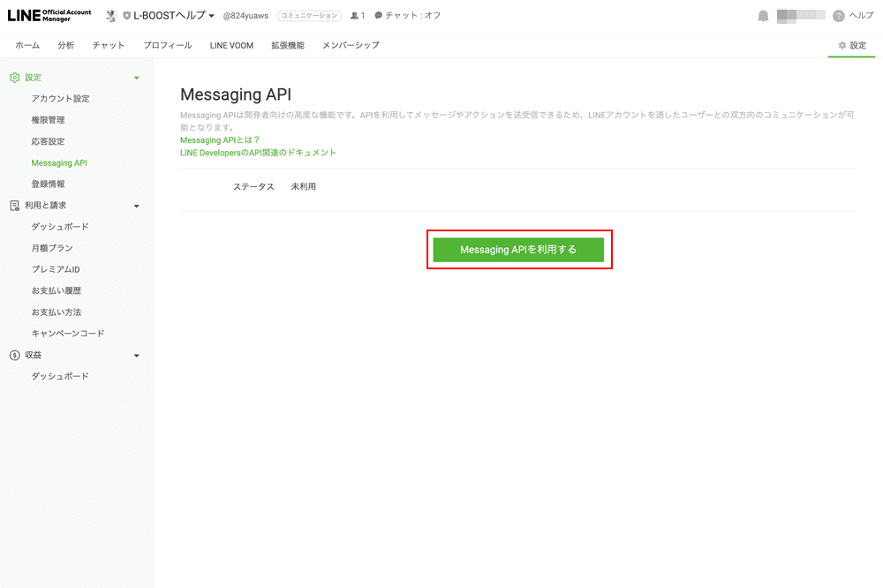Collapse the 利用と請求 sidebar section
The width and height of the screenshot is (883, 588).
tap(136, 206)
